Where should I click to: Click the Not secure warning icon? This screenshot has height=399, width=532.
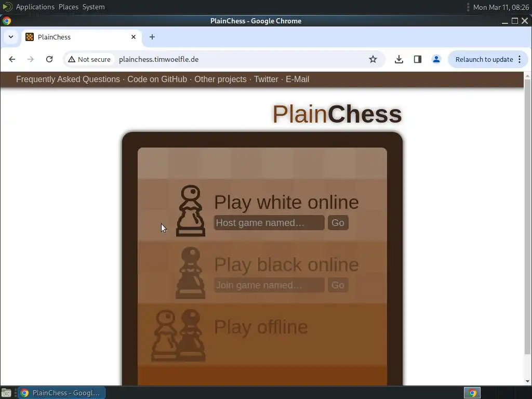(x=72, y=59)
